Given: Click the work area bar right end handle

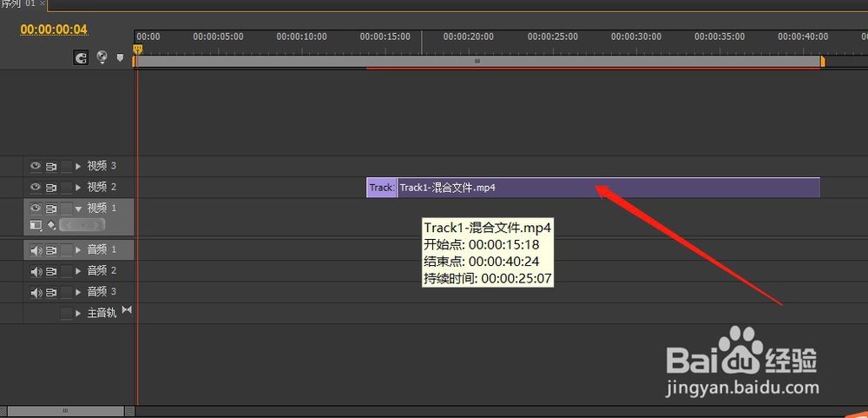Looking at the screenshot, I should click(823, 62).
